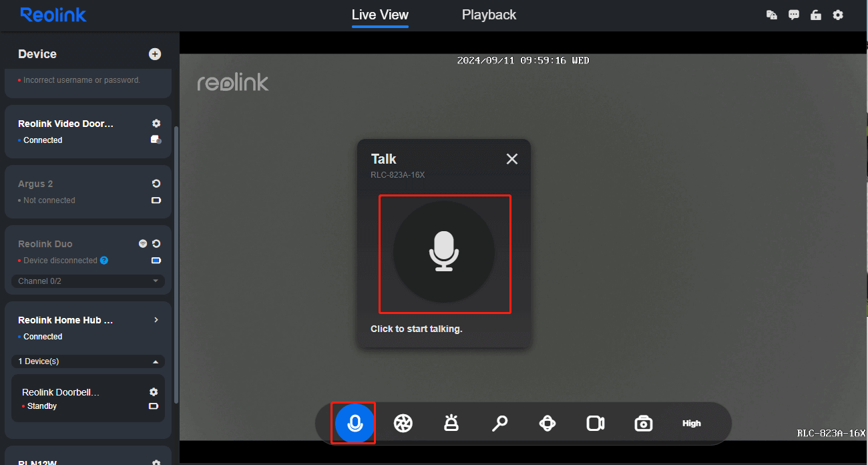Click the device list scrollbar
The height and width of the screenshot is (465, 868).
tap(176, 264)
